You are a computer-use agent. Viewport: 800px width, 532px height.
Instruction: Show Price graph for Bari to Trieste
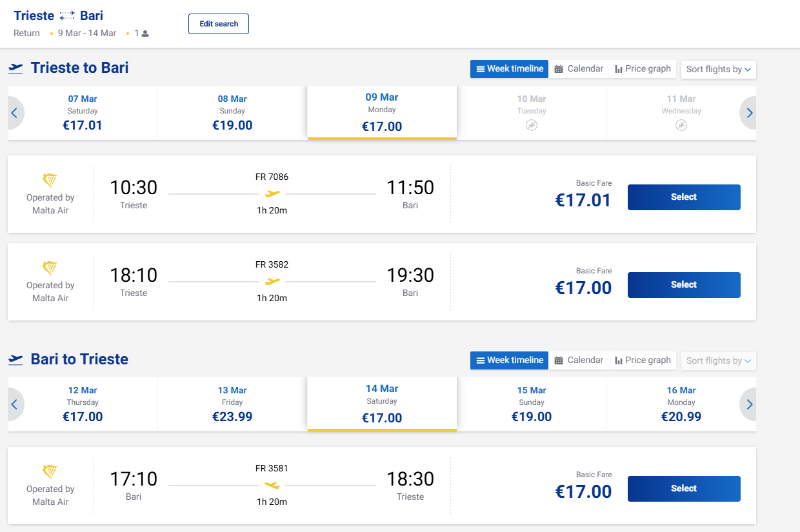[643, 360]
